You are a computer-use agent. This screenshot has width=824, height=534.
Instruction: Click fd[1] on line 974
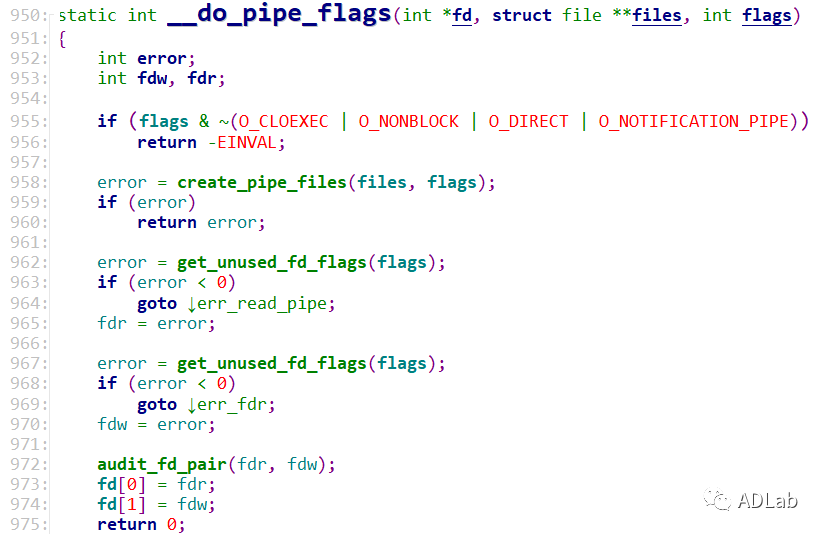tap(121, 504)
